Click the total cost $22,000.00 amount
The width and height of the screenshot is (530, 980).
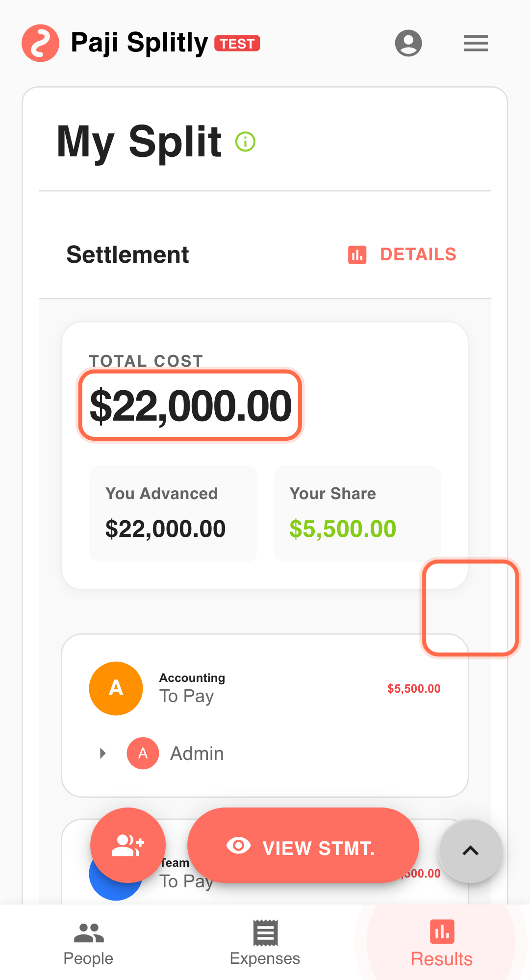coord(190,406)
